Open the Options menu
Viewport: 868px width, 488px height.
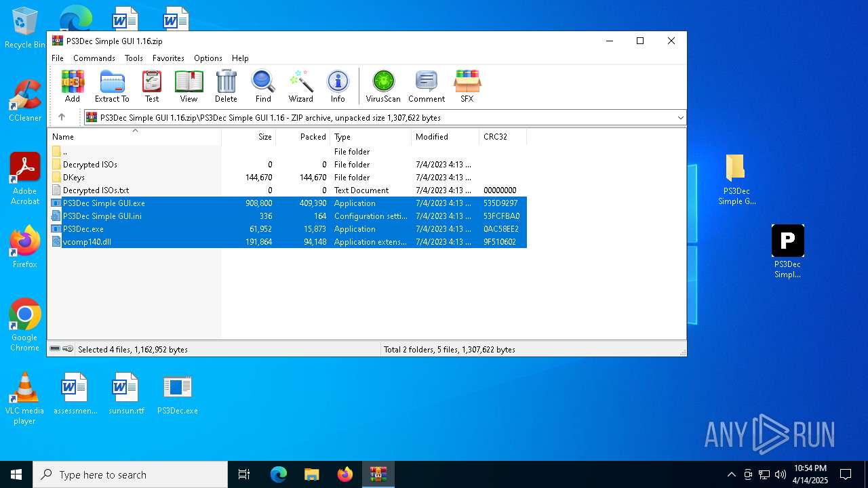pyautogui.click(x=208, y=58)
